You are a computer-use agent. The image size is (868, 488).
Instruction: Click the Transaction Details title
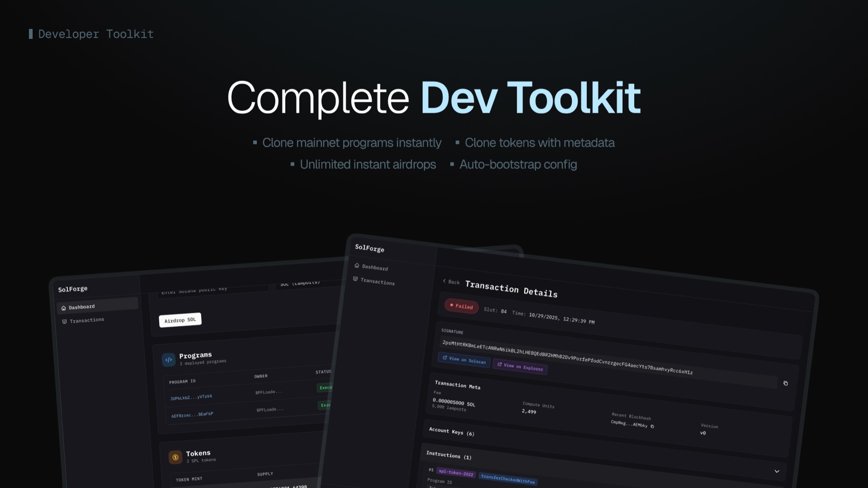[x=511, y=289]
